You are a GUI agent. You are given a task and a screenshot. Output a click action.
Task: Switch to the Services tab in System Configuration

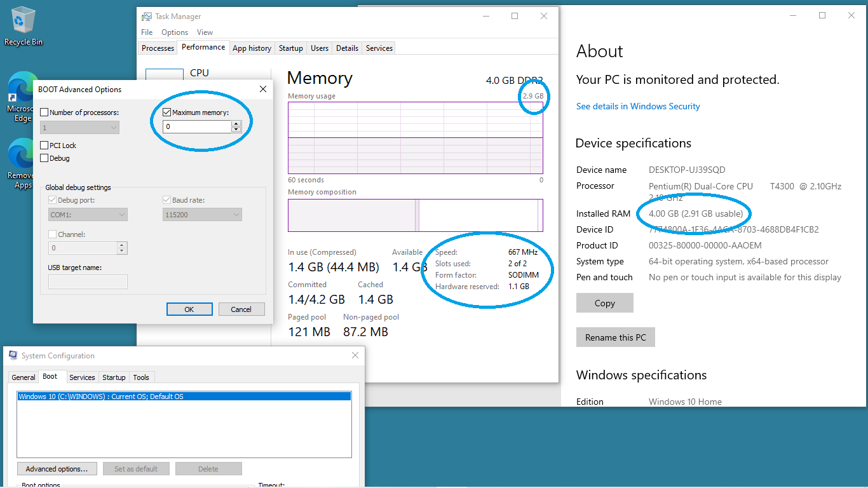tap(82, 377)
